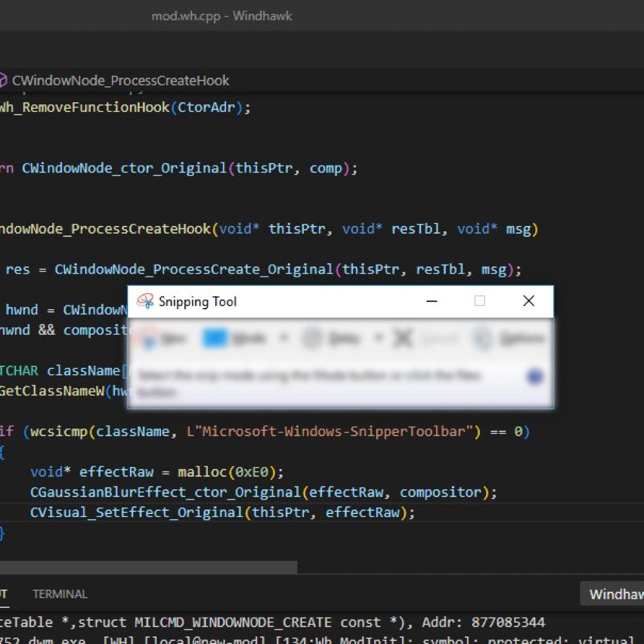Click the wcsicmp function name in the if statement
This screenshot has width=644, height=644.
click(59, 431)
